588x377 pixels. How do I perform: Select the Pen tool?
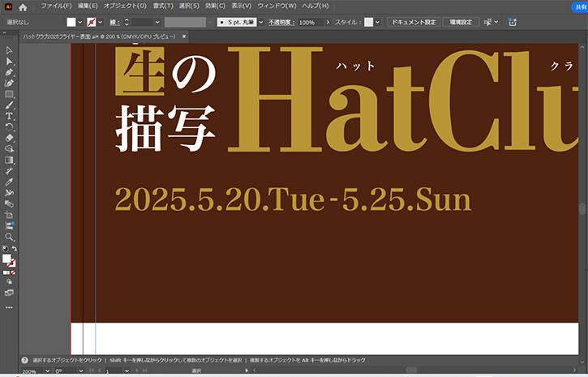[9, 72]
